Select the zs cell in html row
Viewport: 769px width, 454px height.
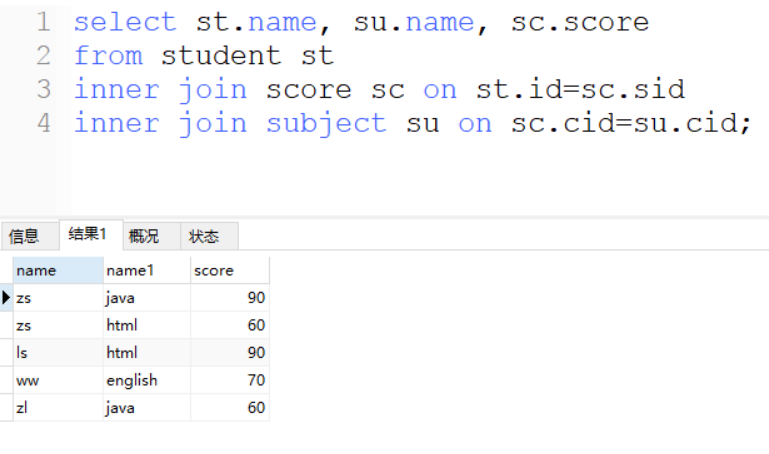tap(58, 325)
